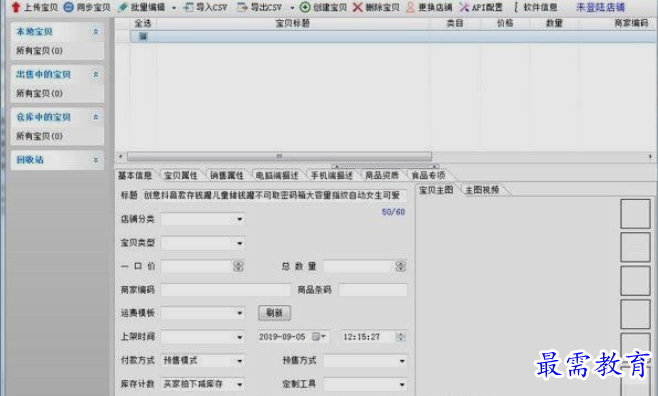Collapse the 本地宝贝 panel
The height and width of the screenshot is (396, 658).
(x=96, y=31)
